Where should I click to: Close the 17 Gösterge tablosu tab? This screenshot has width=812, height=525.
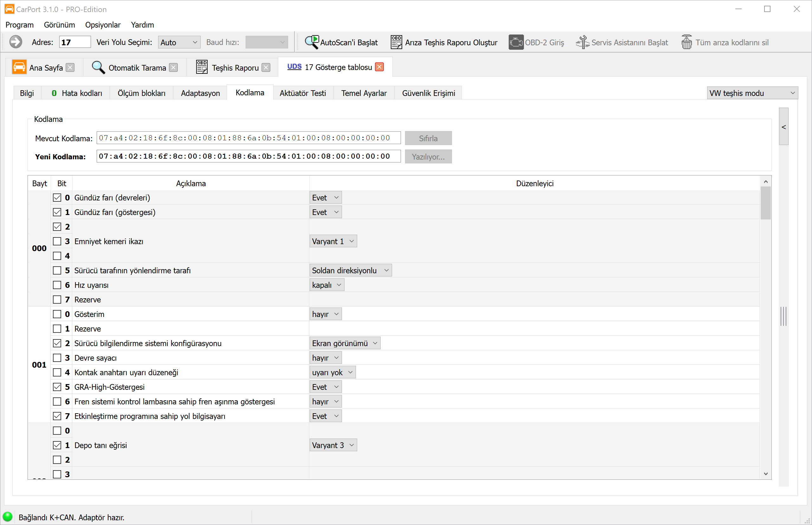[379, 67]
